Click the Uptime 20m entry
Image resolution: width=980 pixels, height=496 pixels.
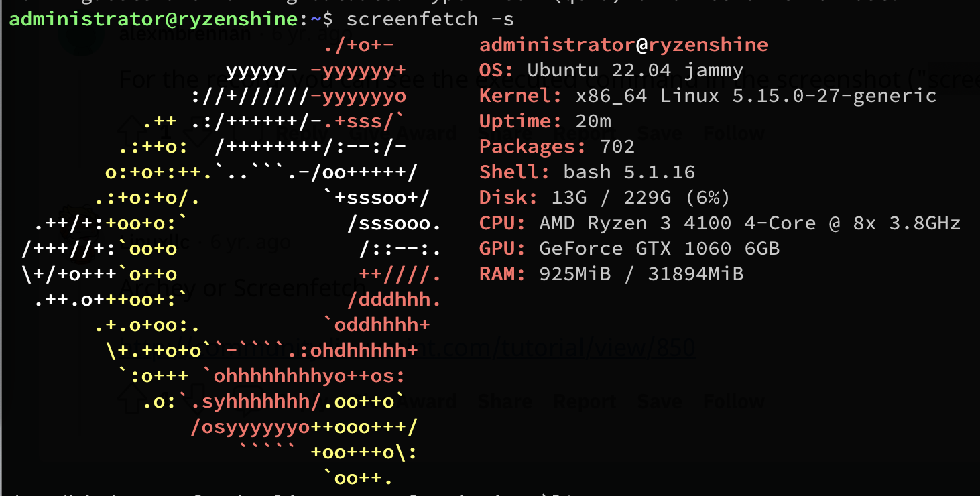[544, 121]
